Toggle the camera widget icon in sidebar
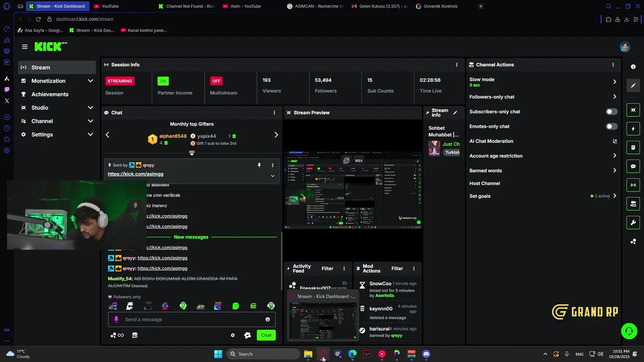This screenshot has height=362, width=644. click(x=633, y=204)
